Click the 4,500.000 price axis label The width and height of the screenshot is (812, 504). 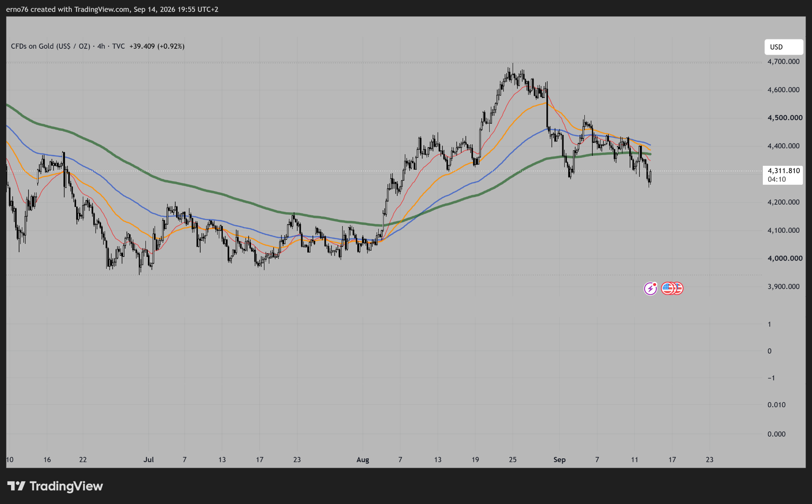[785, 118]
